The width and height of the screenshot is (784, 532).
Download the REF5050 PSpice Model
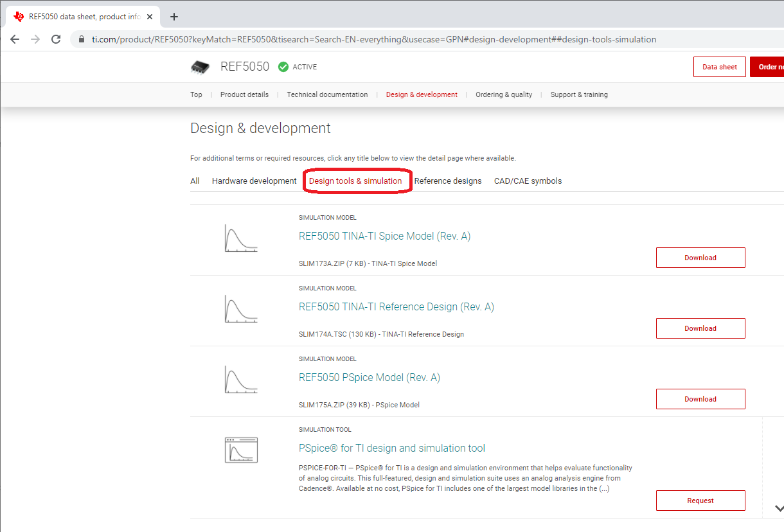[x=700, y=399]
